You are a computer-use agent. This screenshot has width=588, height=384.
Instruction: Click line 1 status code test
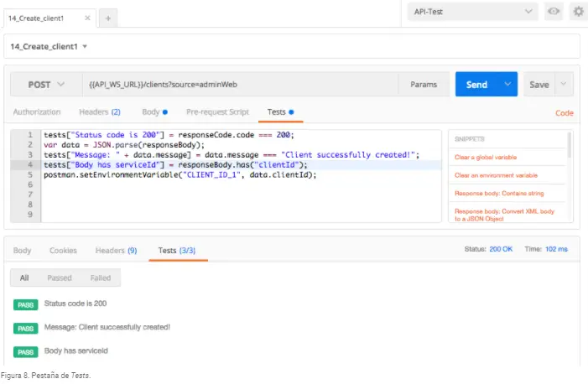(169, 135)
